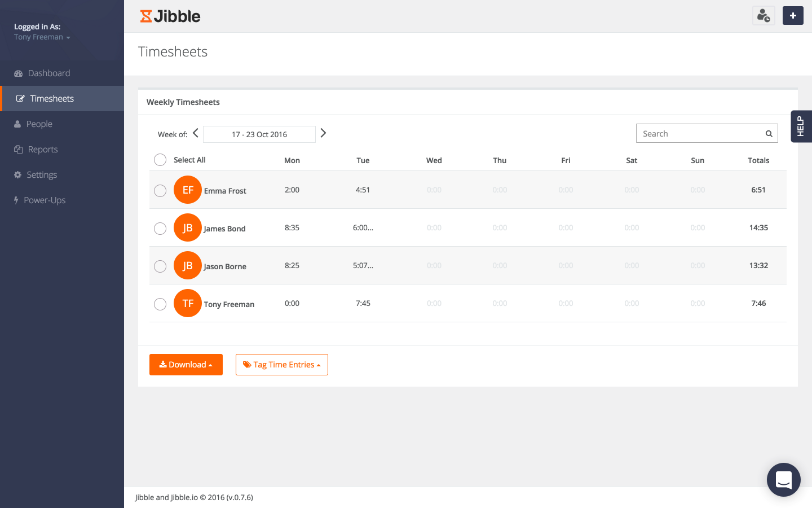View Reports using the documents icon

click(17, 149)
